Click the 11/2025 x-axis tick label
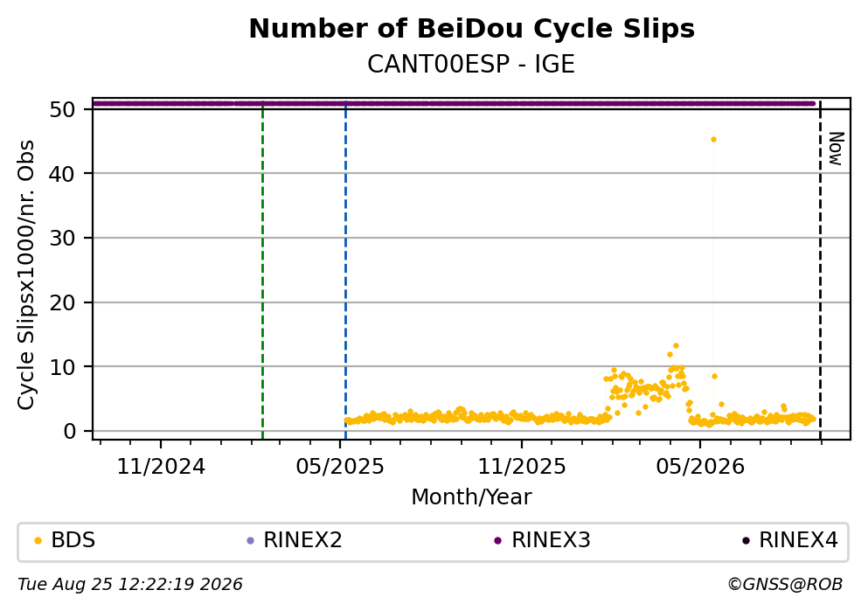Viewport: 868px width, 611px height. pos(522,467)
